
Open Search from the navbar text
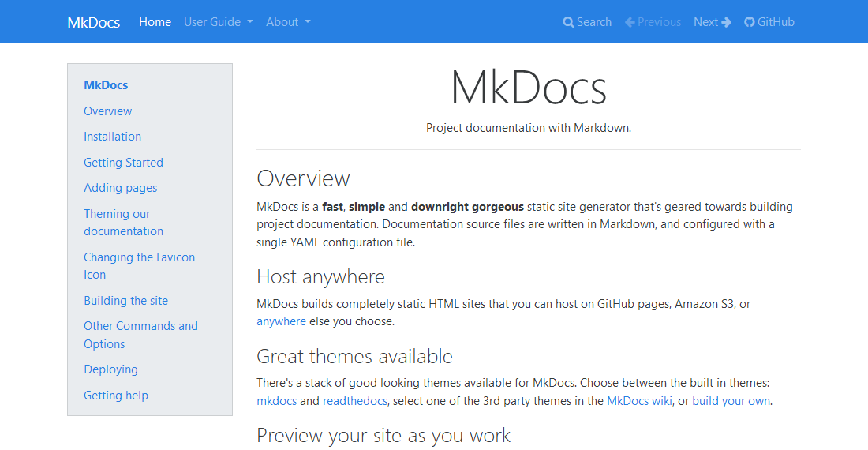594,22
